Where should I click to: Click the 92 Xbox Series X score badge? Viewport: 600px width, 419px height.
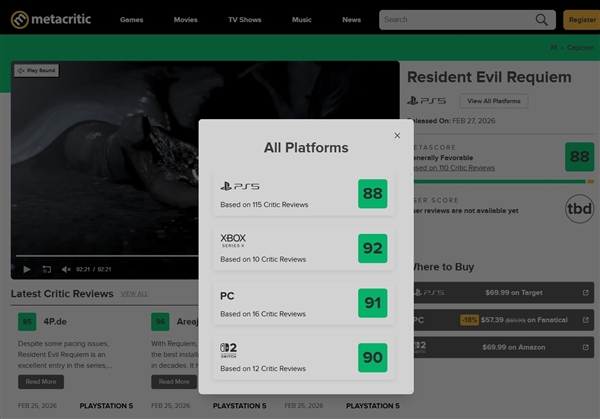pos(372,248)
